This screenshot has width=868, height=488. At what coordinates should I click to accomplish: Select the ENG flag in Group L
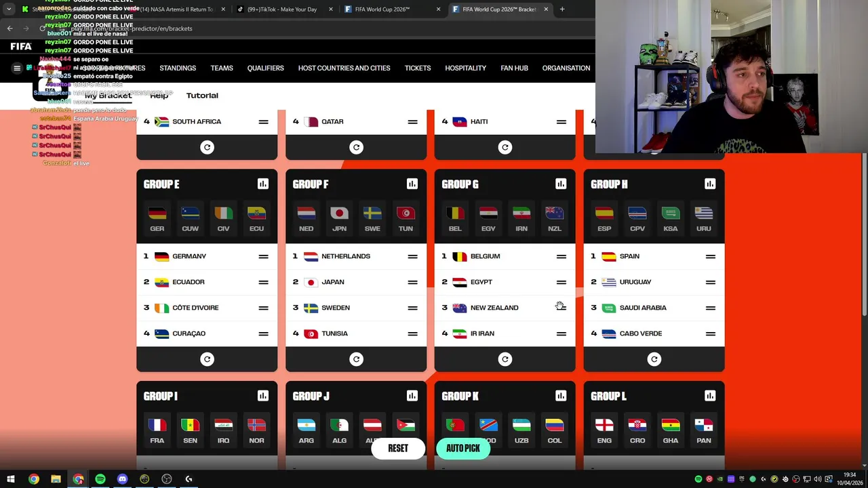coord(604,430)
